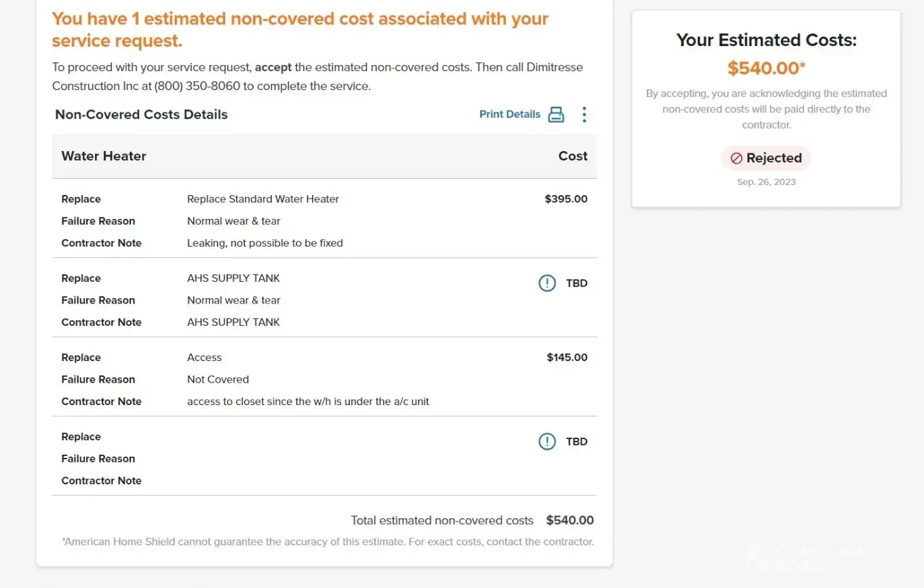Click the Access closet contractor note
Screen dimensions: 924x588
(x=308, y=402)
